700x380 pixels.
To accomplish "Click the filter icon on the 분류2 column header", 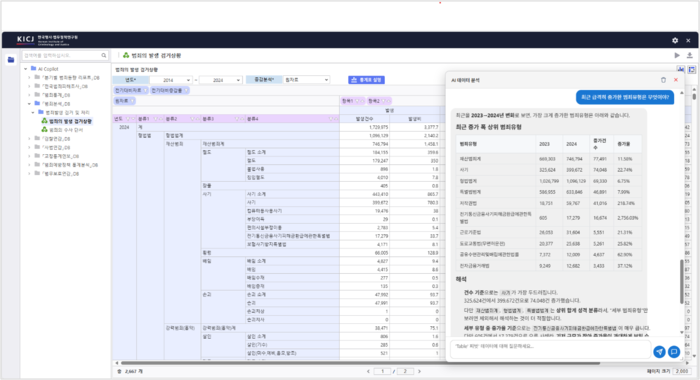I will (x=193, y=119).
